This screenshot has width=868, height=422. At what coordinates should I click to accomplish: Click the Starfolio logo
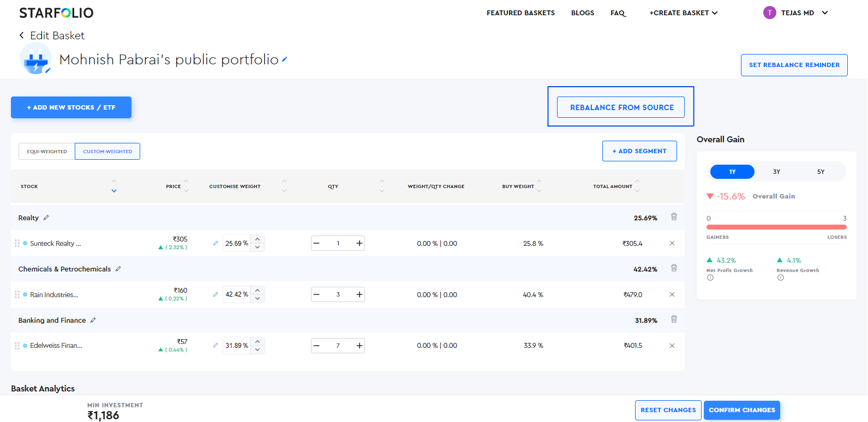pyautogui.click(x=56, y=13)
